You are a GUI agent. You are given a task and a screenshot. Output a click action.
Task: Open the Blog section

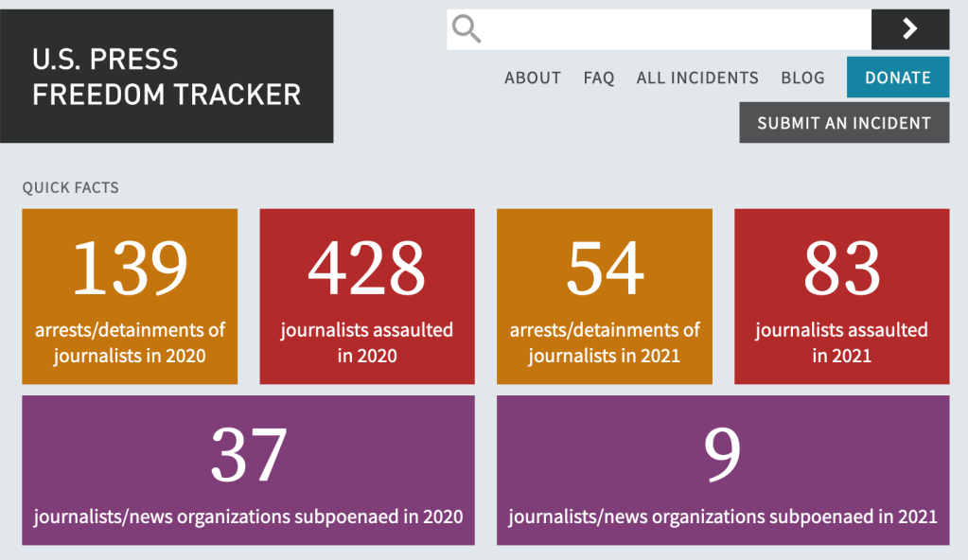point(802,78)
